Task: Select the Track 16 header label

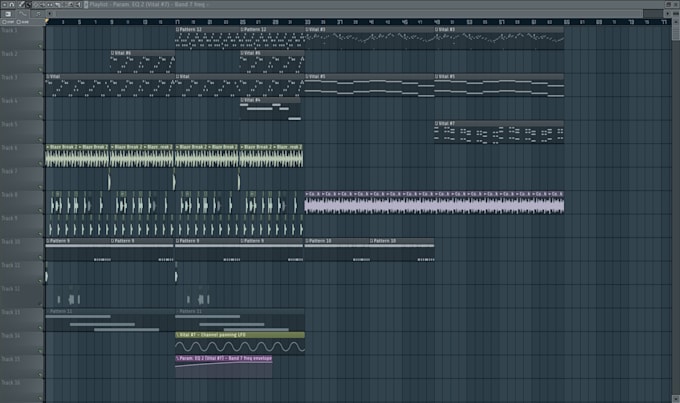Action: [10, 382]
